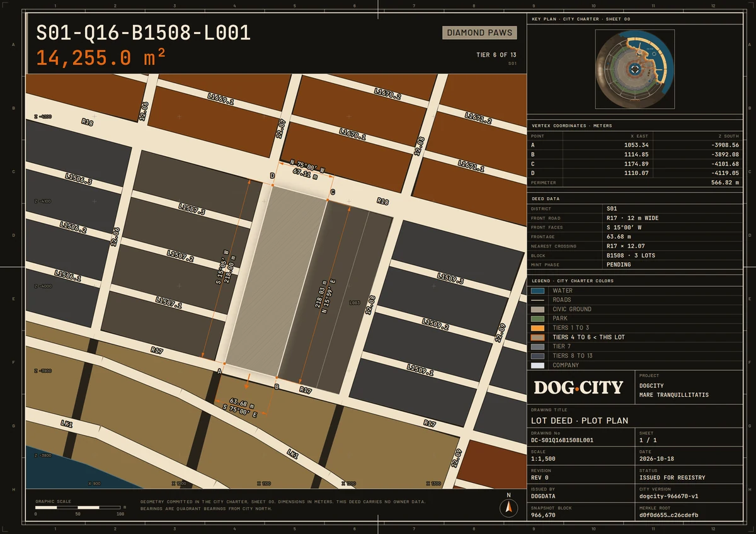The width and height of the screenshot is (756, 534).
Task: Click the L1670.1 lot label
Action: coord(352,133)
